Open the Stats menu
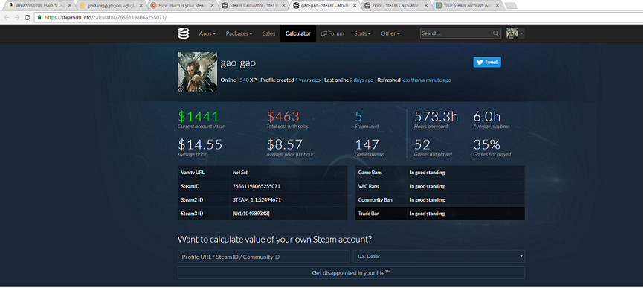The height and width of the screenshot is (288, 644). 362,33
